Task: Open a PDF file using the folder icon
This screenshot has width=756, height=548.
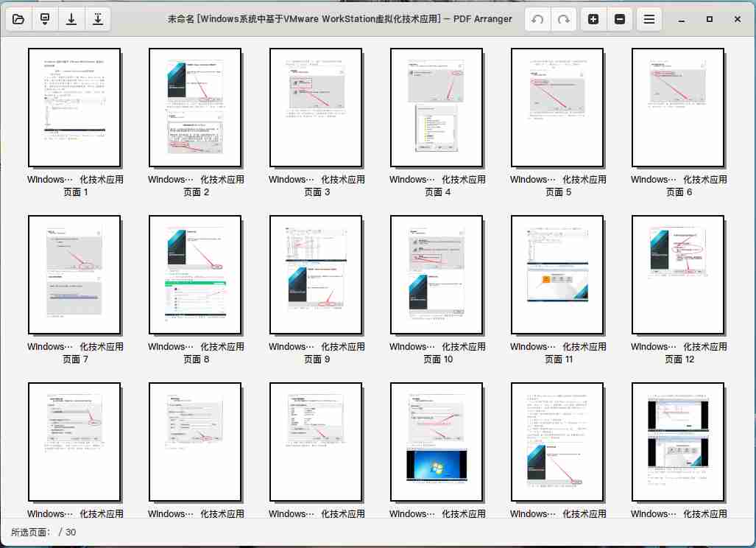Action: click(18, 18)
